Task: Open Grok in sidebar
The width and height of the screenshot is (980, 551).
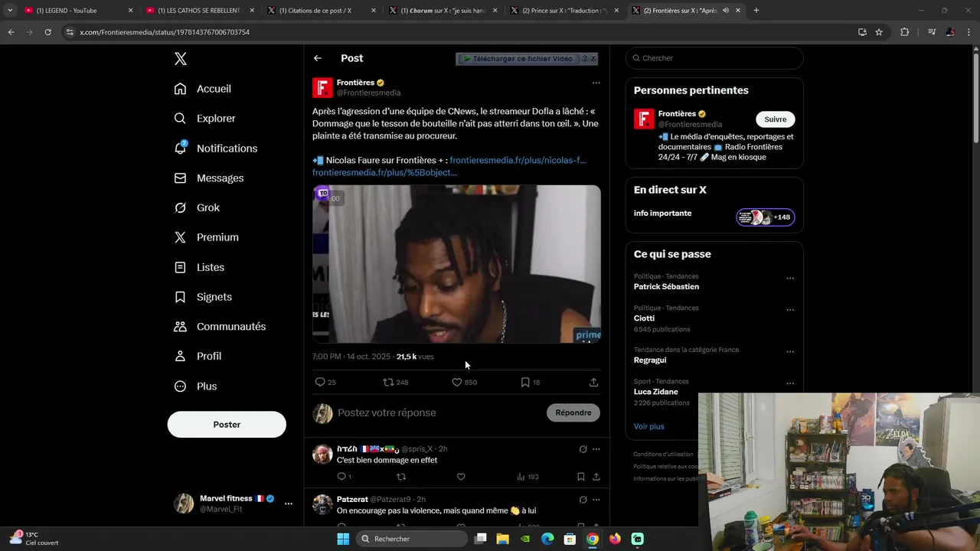Action: click(197, 208)
